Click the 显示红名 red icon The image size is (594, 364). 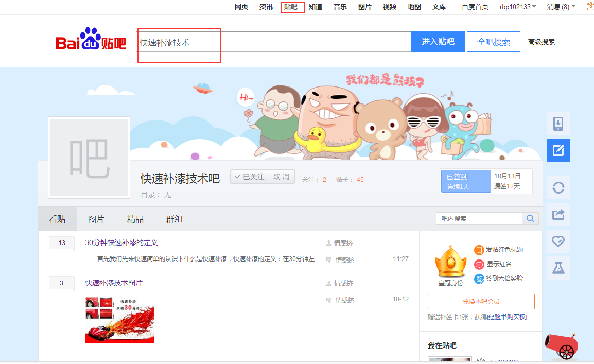(479, 265)
